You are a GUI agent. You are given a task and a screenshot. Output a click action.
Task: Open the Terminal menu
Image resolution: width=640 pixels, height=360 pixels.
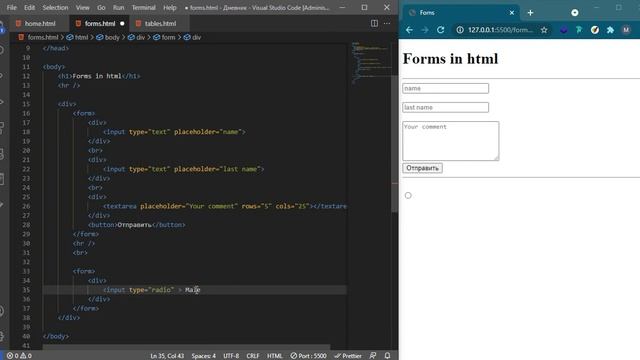click(143, 7)
